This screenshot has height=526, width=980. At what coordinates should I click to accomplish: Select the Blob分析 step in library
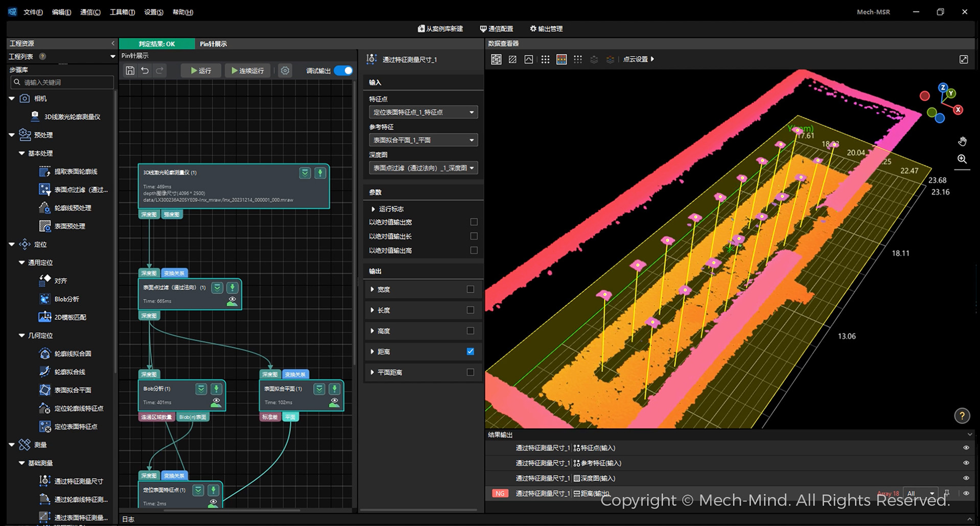pos(66,299)
